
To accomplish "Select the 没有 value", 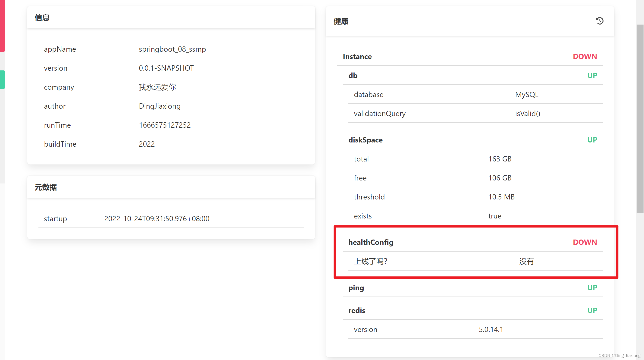I will tap(526, 261).
